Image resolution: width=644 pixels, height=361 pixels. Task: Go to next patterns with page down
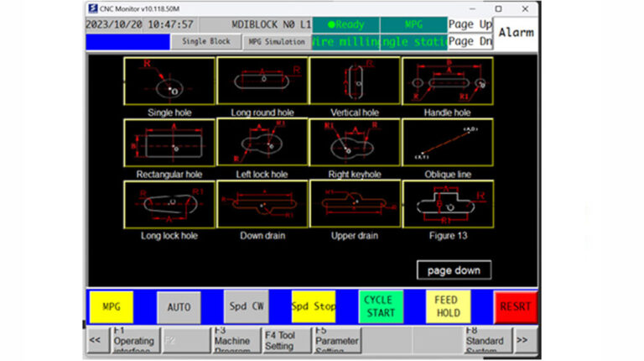[x=454, y=270]
